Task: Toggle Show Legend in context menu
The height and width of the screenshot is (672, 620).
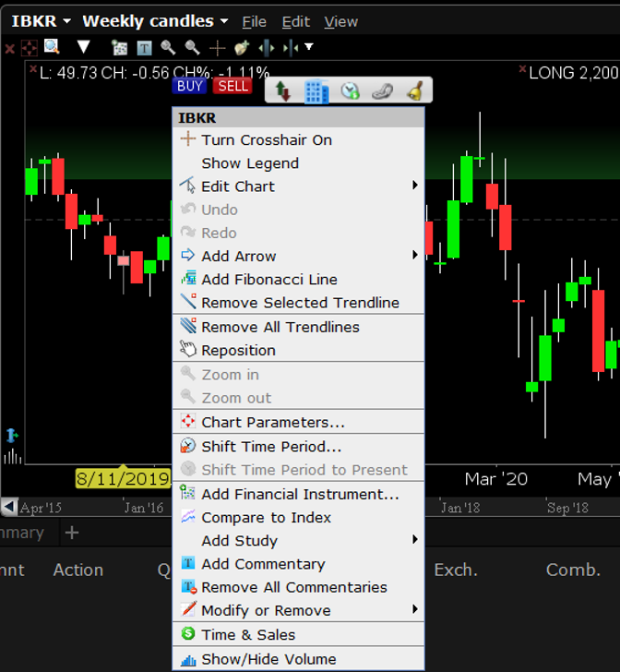Action: [x=250, y=163]
